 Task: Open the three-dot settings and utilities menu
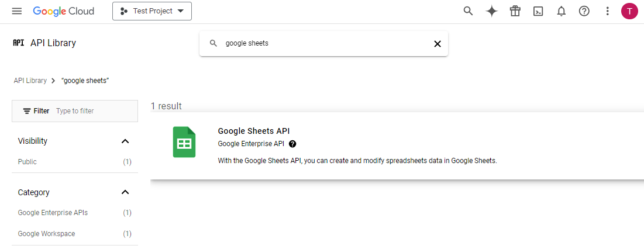coord(608,11)
